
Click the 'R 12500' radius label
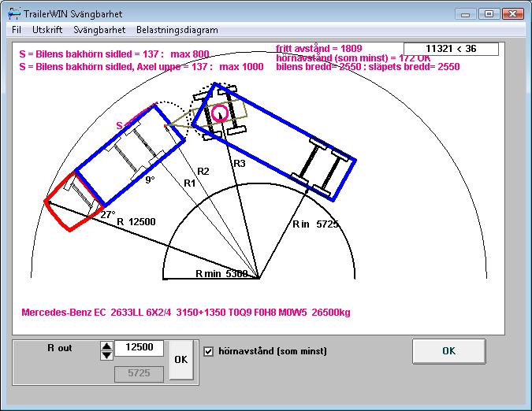click(136, 222)
